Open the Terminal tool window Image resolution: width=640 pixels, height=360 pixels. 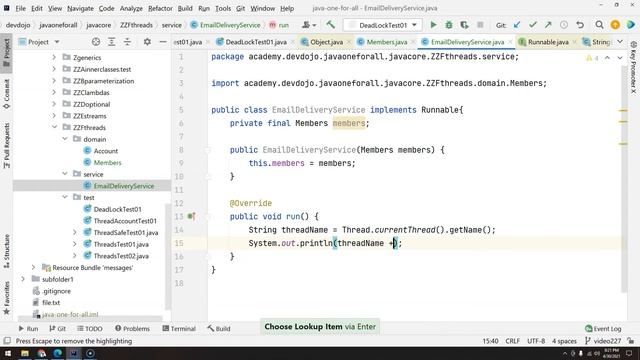pyautogui.click(x=179, y=328)
